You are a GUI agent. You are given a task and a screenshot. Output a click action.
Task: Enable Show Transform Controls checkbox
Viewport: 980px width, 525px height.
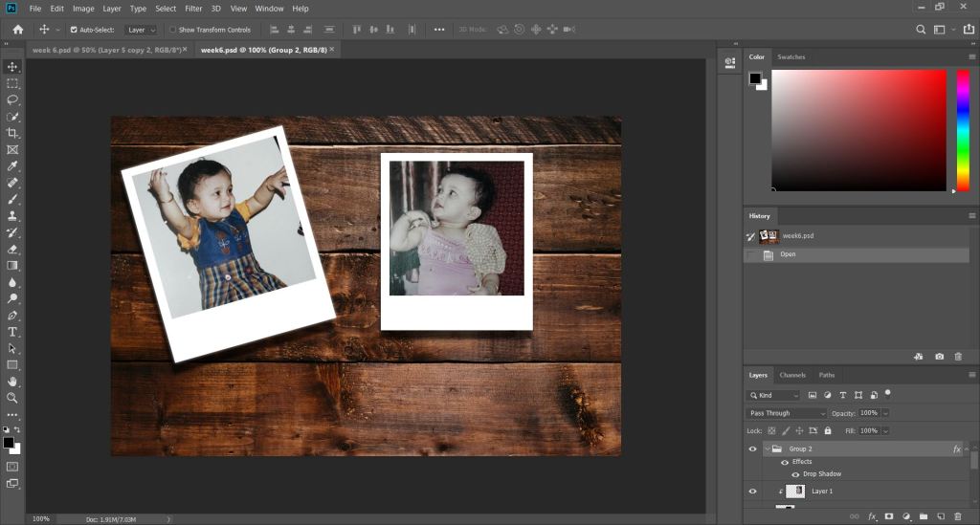(172, 30)
